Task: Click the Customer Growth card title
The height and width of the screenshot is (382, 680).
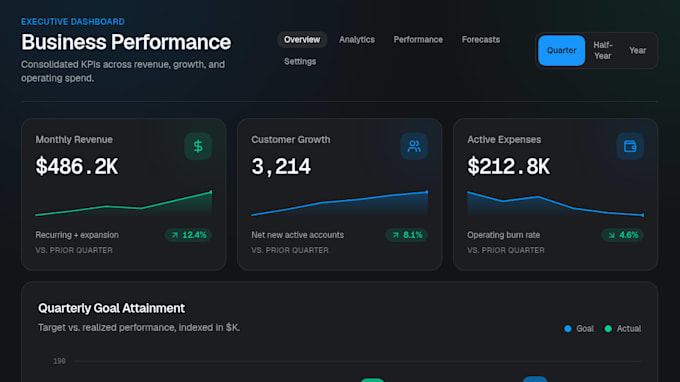Action: coord(291,140)
